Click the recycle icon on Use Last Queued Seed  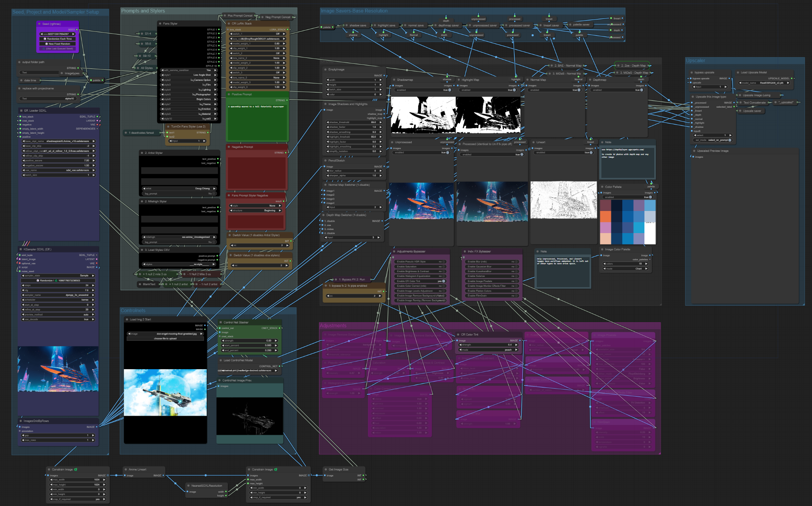[x=44, y=49]
